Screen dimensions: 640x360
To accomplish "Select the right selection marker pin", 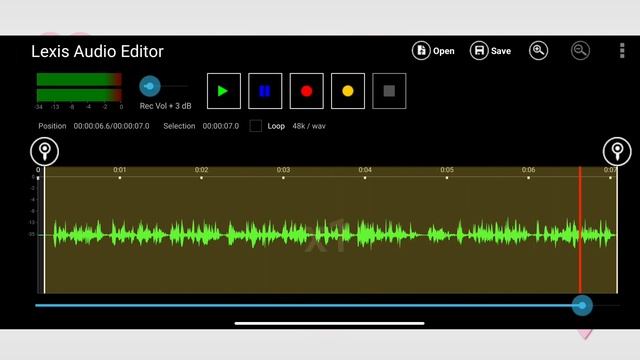I will coord(617,151).
